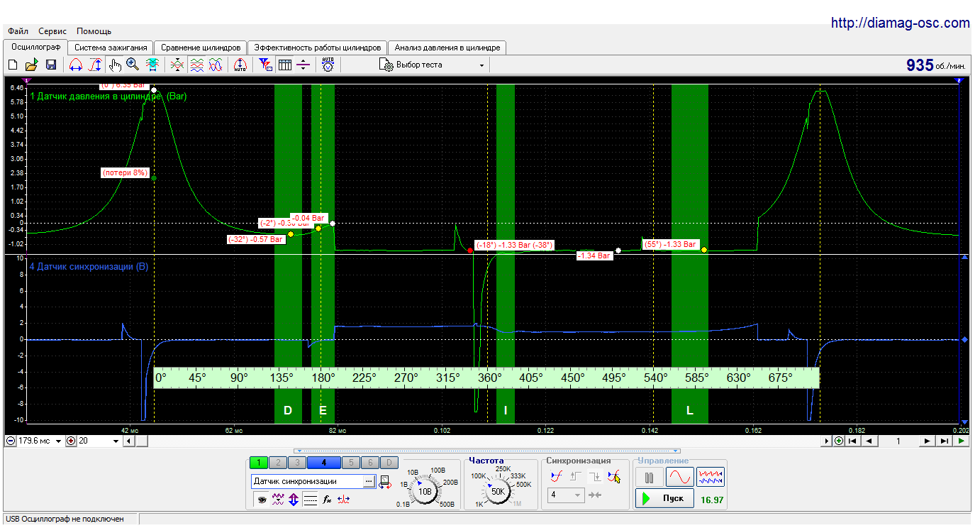Select the vertical measurement cursor tool

pos(95,65)
